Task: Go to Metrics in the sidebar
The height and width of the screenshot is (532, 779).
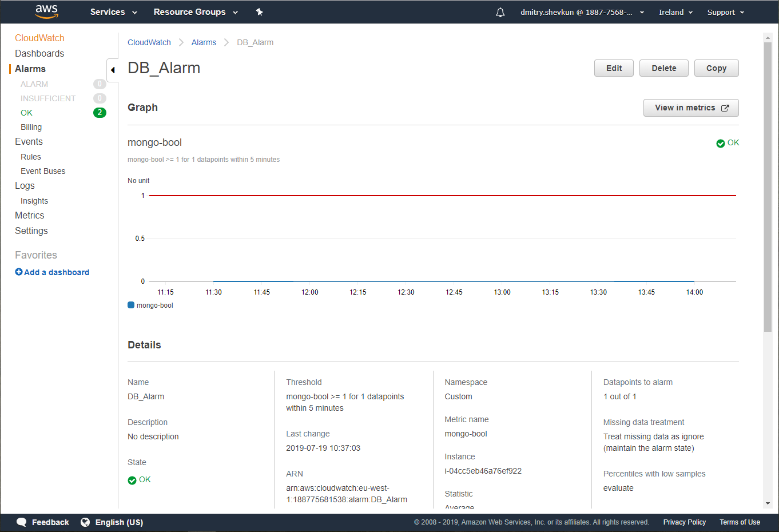Action: [x=30, y=215]
